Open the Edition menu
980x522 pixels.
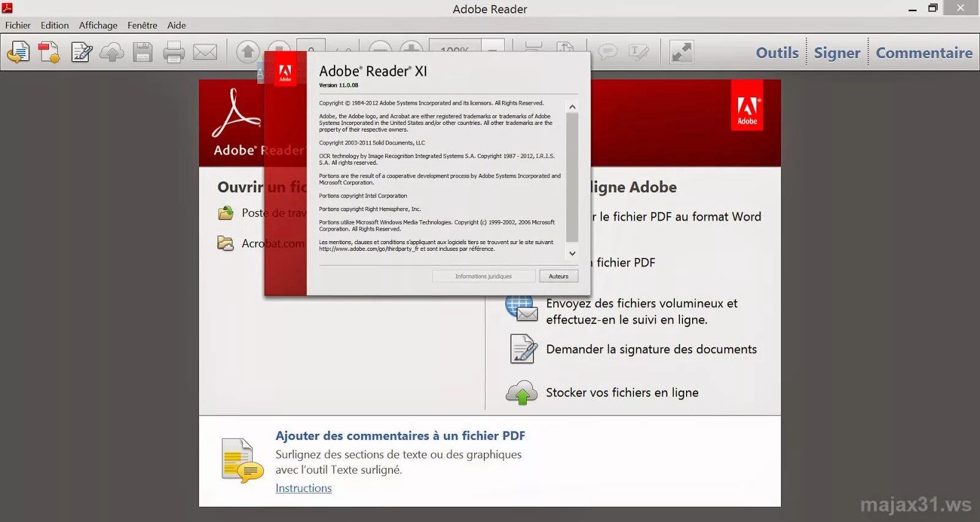(x=55, y=25)
